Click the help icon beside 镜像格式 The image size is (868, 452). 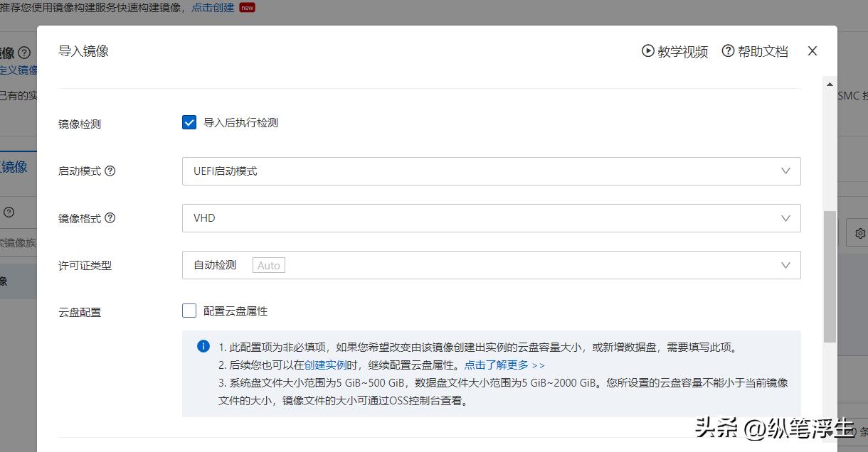point(110,218)
